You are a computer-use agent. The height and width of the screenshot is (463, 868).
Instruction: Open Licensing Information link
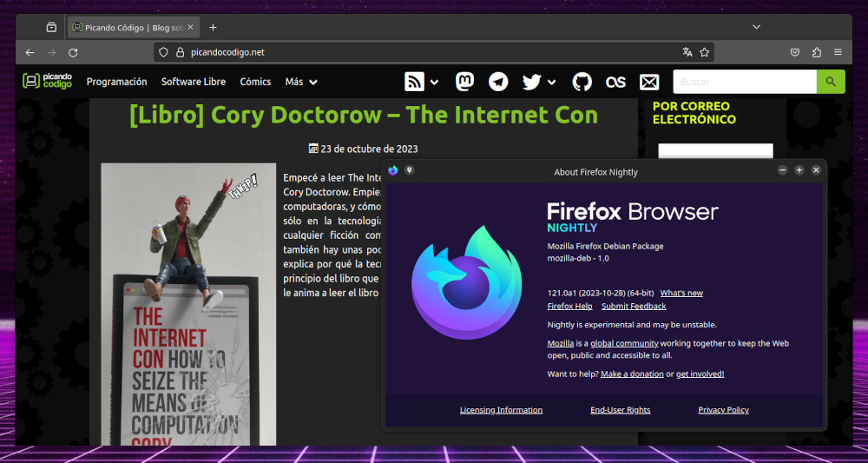click(501, 410)
